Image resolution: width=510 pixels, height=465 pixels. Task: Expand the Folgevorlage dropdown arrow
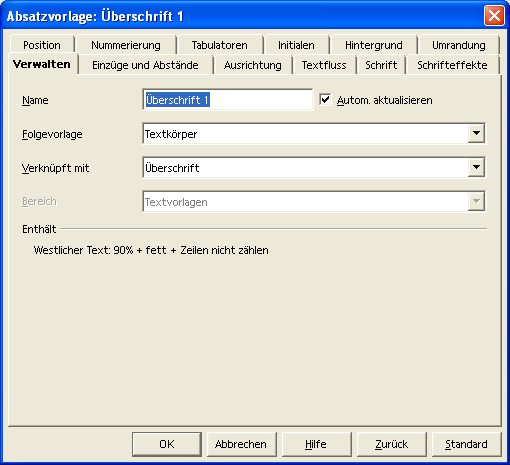tap(476, 133)
